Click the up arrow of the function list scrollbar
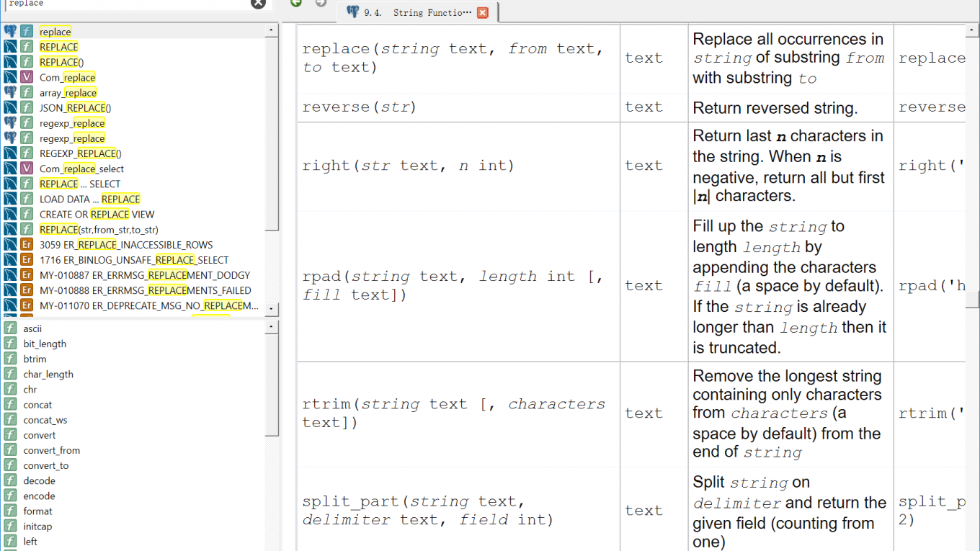Screen dimensions: 980x551 (x=272, y=327)
